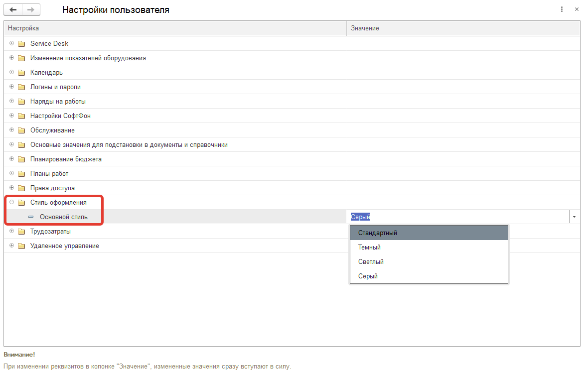Collapse the Стиль оформления group
The height and width of the screenshot is (375, 588).
click(11, 202)
